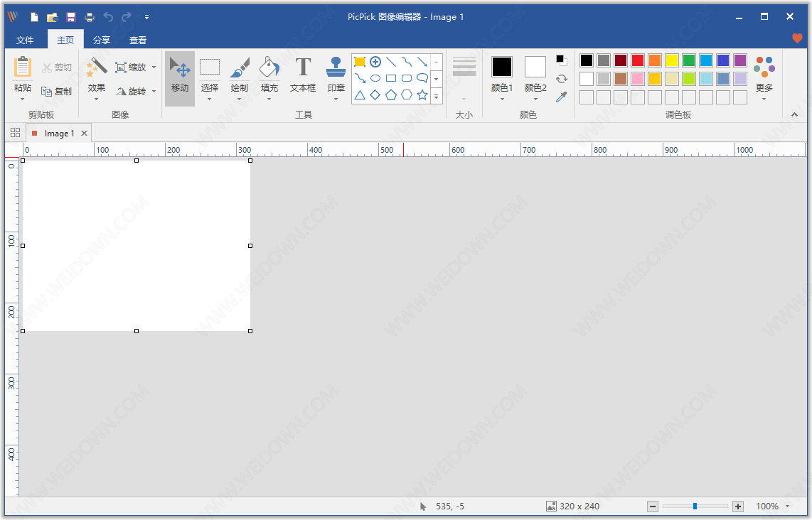Click the Print icon in quick access
812x520 pixels.
click(x=90, y=17)
